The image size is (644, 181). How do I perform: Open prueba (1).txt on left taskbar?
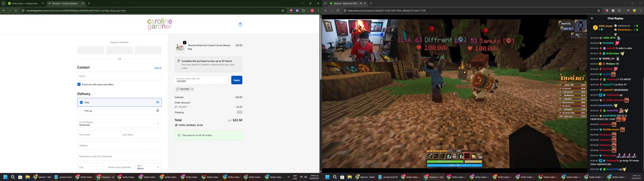pyautogui.click(x=63, y=177)
